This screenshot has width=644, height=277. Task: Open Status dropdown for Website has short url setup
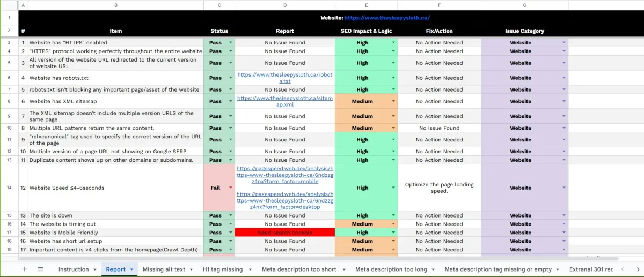231,242
